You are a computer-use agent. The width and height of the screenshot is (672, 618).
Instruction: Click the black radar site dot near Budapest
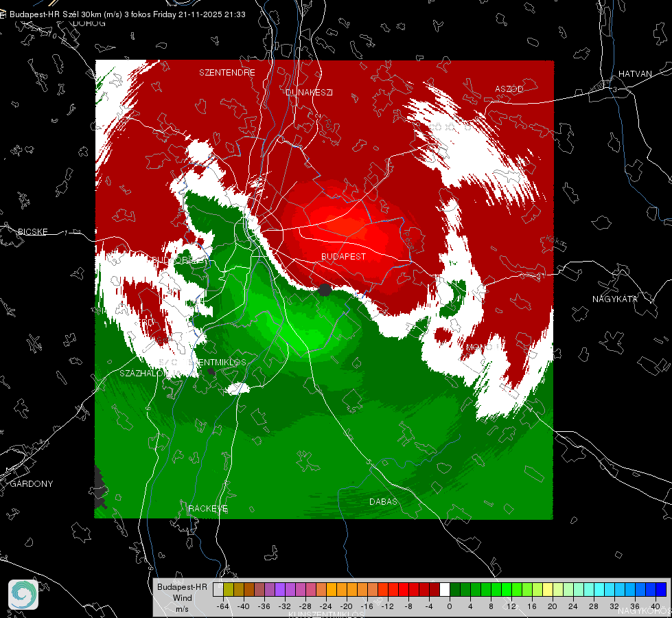point(325,290)
